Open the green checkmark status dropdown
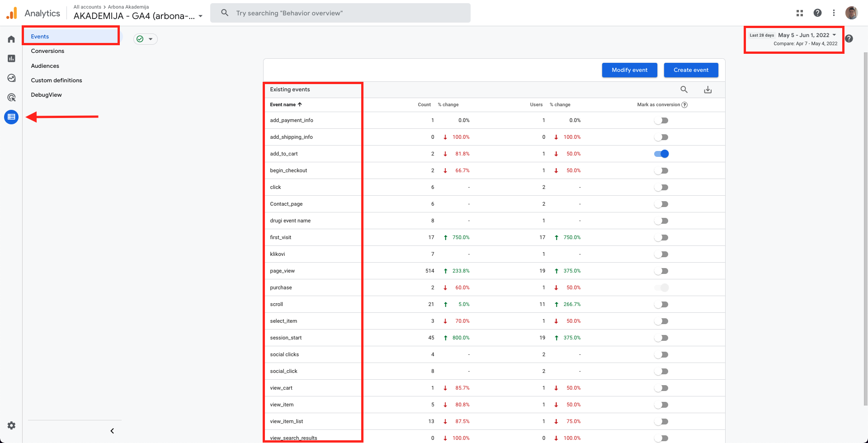This screenshot has width=868, height=443. coord(145,39)
